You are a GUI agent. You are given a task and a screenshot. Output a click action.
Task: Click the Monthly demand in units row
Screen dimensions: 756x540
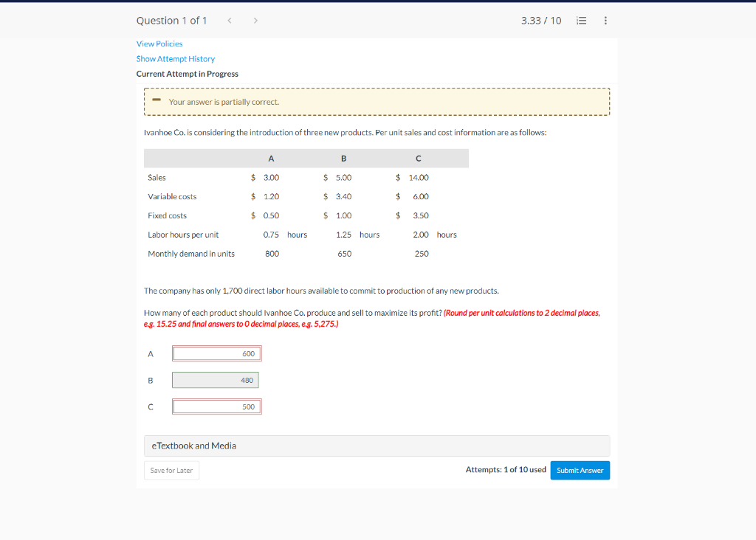click(190, 253)
